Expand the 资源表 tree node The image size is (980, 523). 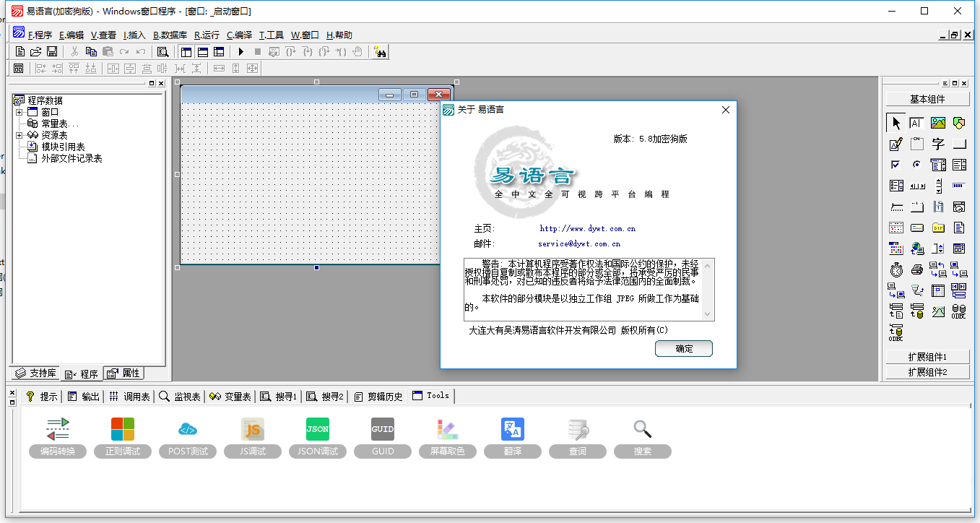pos(18,134)
